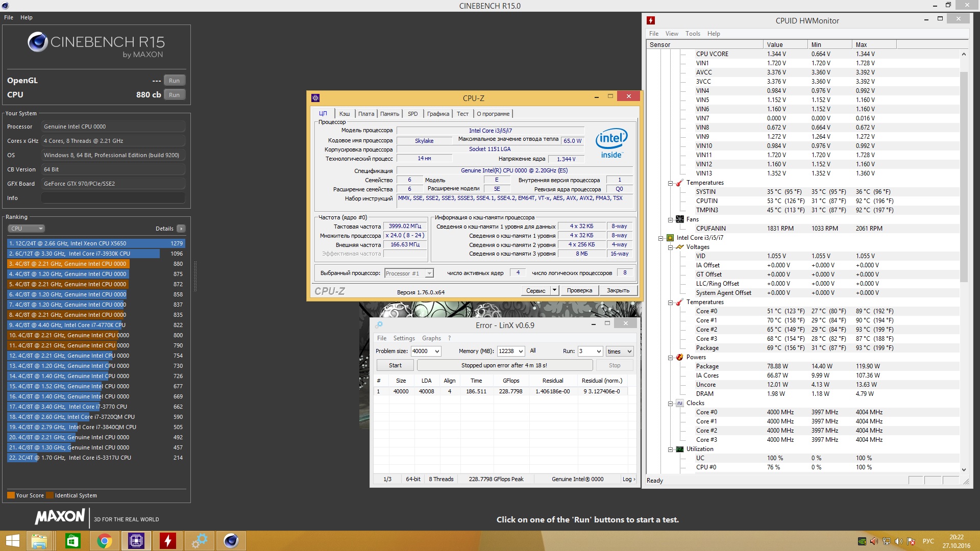Click the HWMonitor vertical scrollbar down arrow
Image resolution: width=980 pixels, height=551 pixels.
pyautogui.click(x=964, y=469)
